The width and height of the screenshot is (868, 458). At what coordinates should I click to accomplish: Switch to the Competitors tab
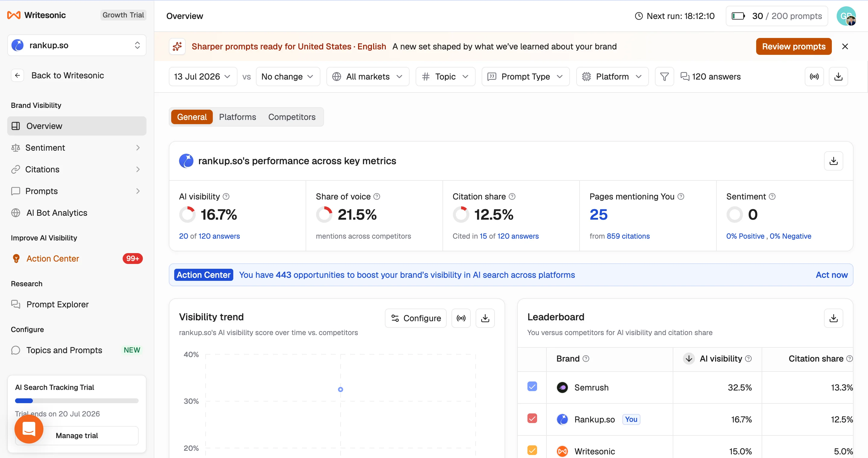pyautogui.click(x=292, y=117)
